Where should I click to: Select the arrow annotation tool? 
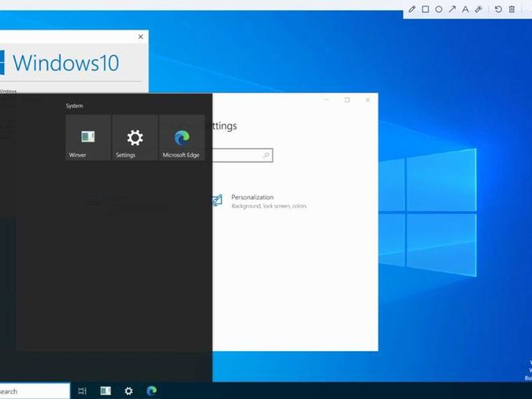click(452, 9)
